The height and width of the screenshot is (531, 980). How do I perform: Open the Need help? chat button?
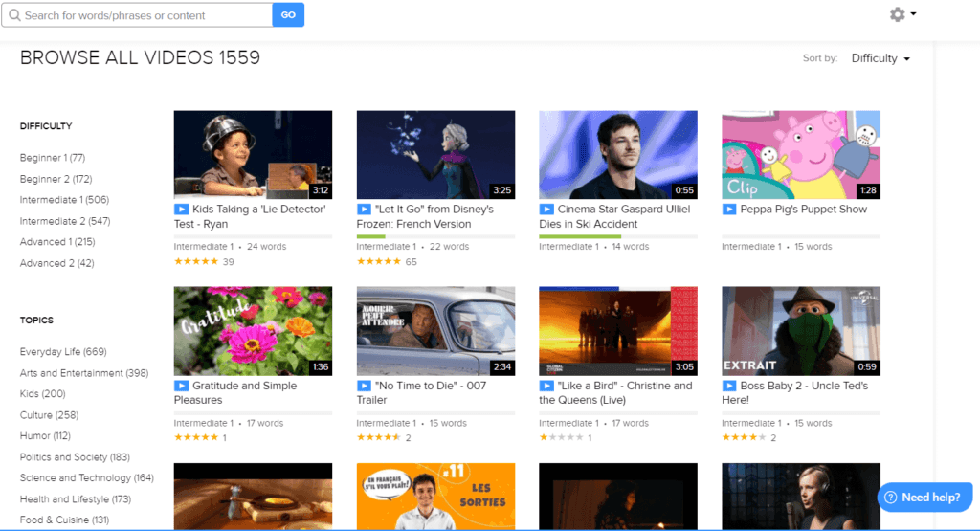[924, 498]
